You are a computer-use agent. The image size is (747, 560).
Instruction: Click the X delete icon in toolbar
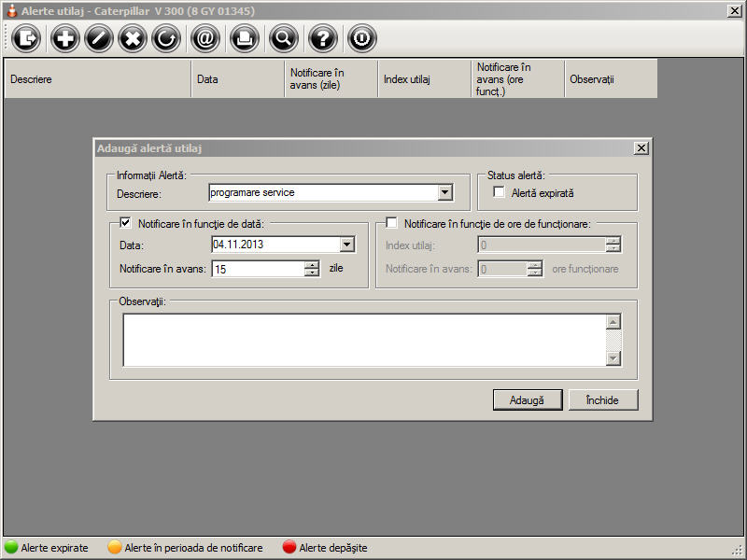pyautogui.click(x=133, y=38)
